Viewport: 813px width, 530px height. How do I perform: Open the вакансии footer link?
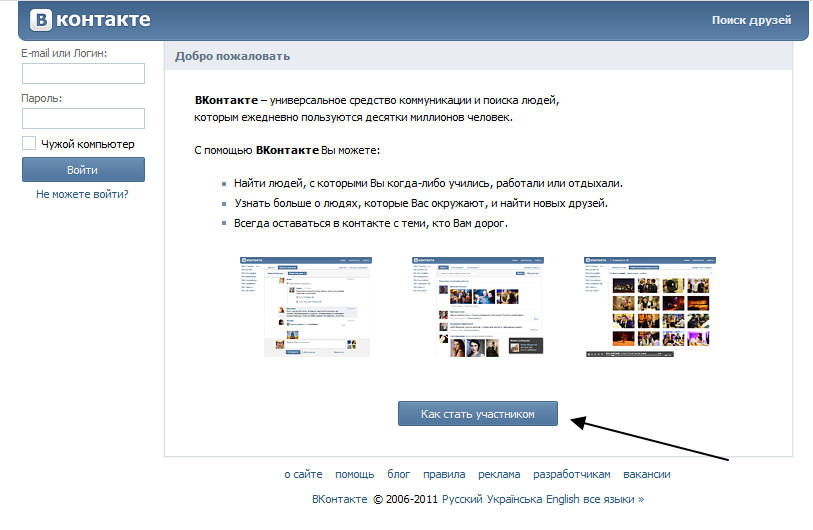click(647, 474)
